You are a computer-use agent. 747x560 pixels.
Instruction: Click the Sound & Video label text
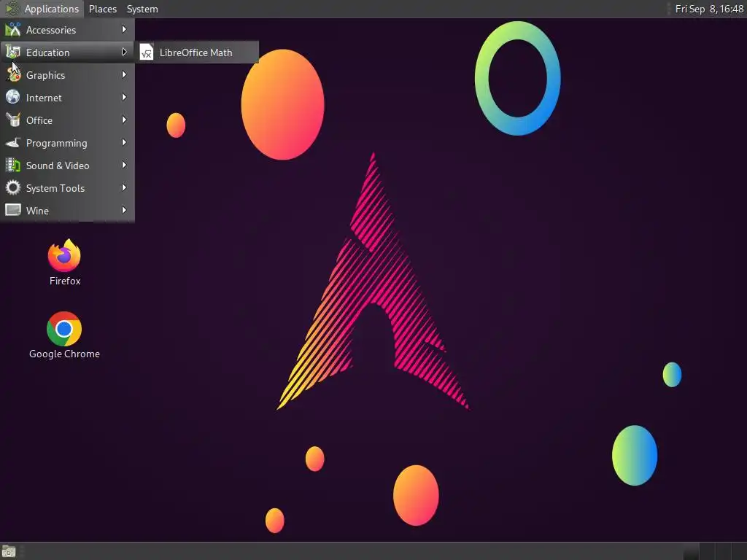58,166
